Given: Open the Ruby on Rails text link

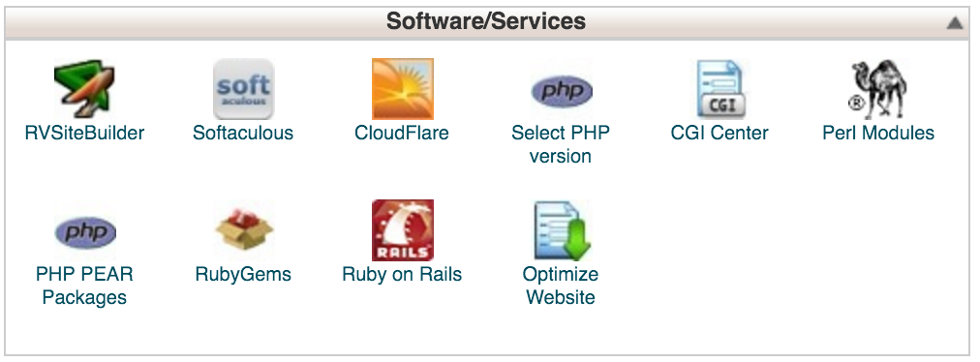Looking at the screenshot, I should pyautogui.click(x=402, y=275).
